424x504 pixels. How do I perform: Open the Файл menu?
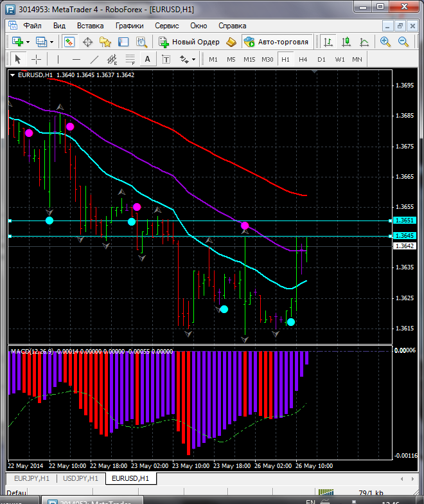pyautogui.click(x=32, y=26)
